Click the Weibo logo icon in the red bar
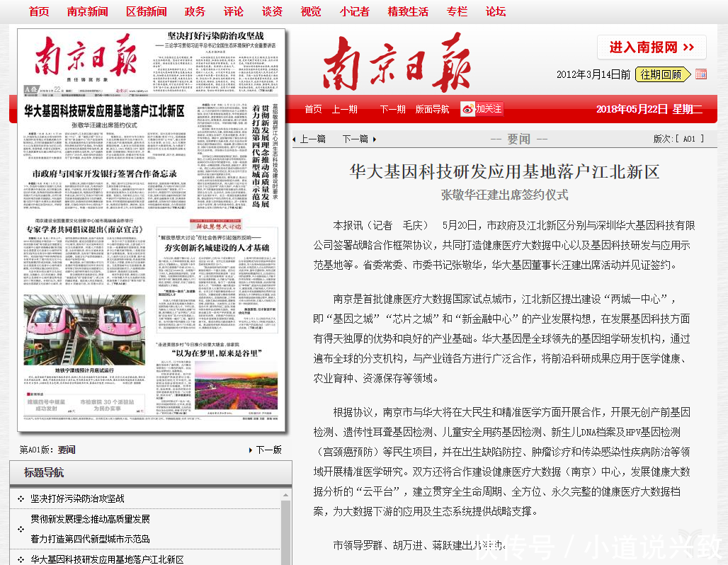Image resolution: width=728 pixels, height=565 pixels. point(467,109)
